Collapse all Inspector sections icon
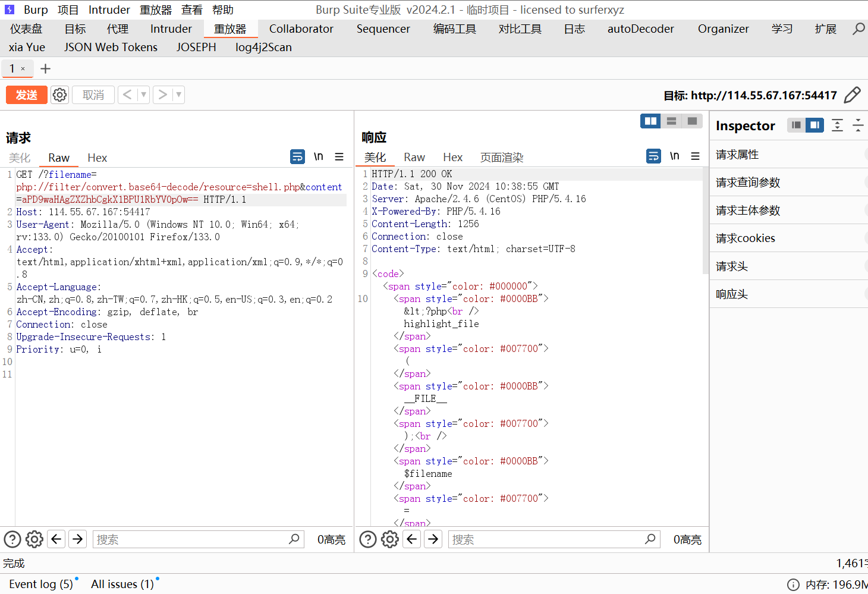The height and width of the screenshot is (594, 868). pyautogui.click(x=858, y=125)
